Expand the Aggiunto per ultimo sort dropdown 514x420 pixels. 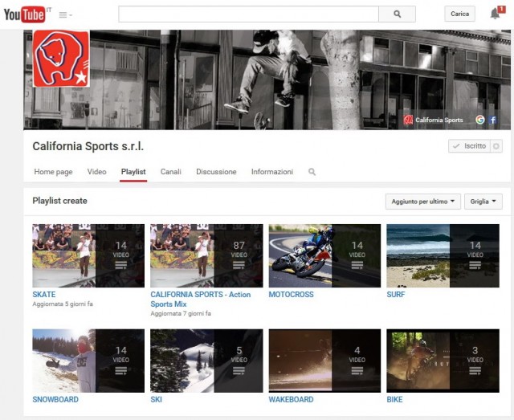tap(422, 202)
